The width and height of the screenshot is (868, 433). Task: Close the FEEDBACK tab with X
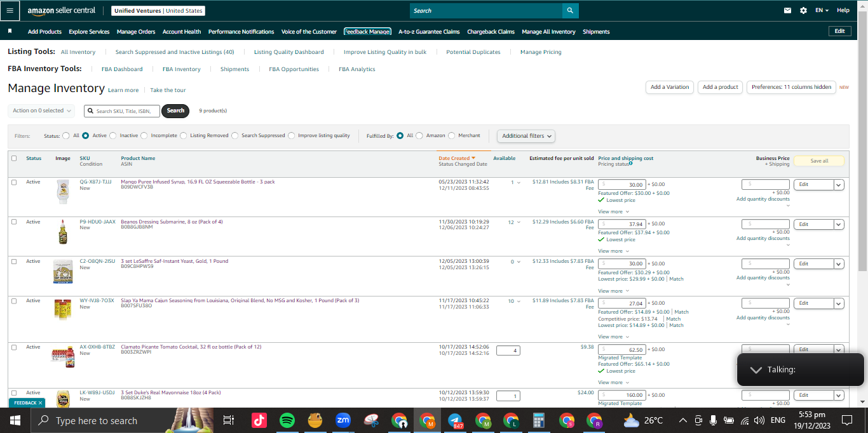point(40,403)
